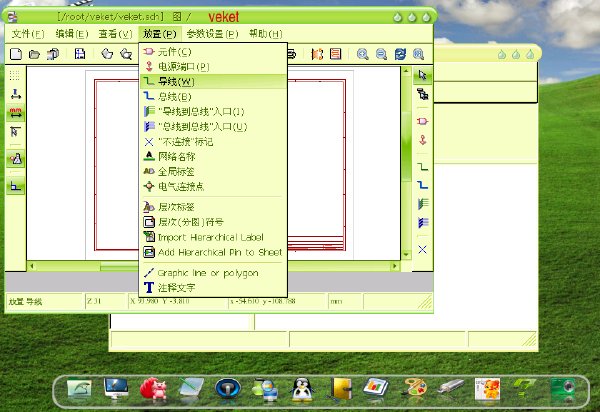The image size is (600, 412).
Task: Choose Import Hierarchical Label menu entry
Action: pyautogui.click(x=214, y=237)
